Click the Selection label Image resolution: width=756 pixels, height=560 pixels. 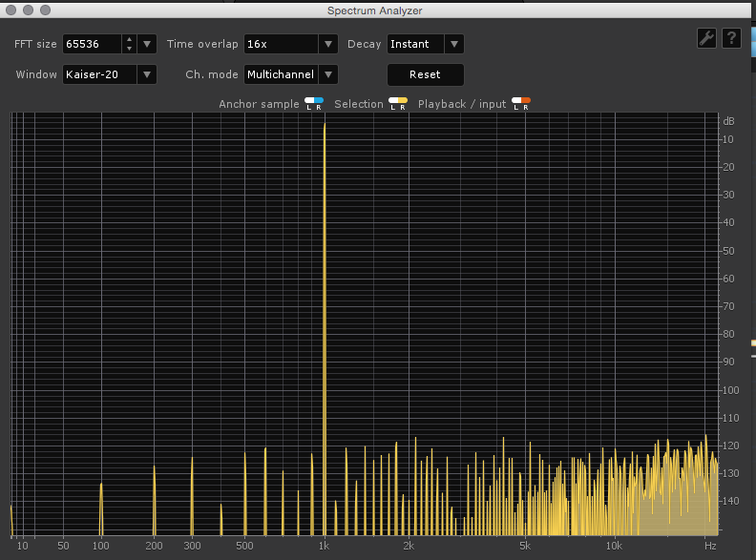pos(359,104)
